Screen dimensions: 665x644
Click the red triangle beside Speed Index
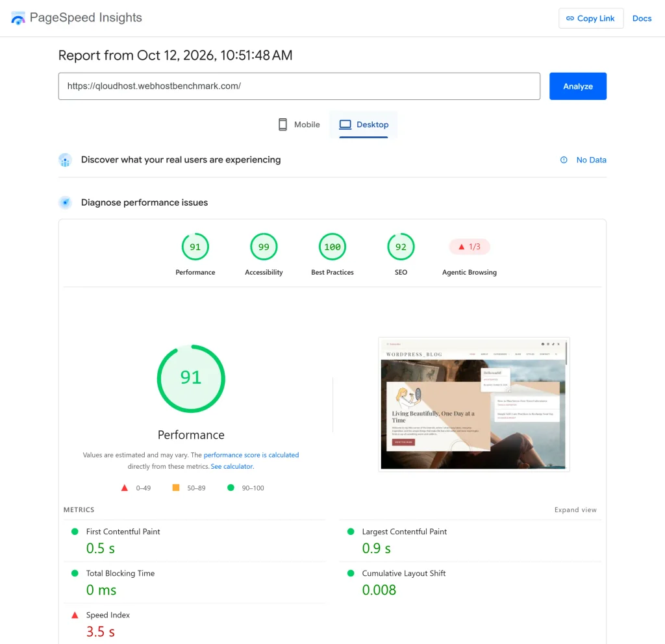(75, 615)
